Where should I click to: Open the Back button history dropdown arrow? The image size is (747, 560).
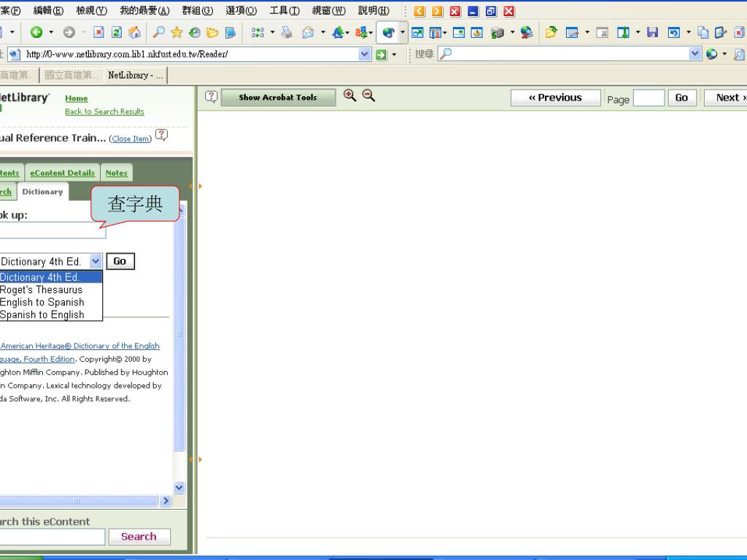tap(51, 32)
